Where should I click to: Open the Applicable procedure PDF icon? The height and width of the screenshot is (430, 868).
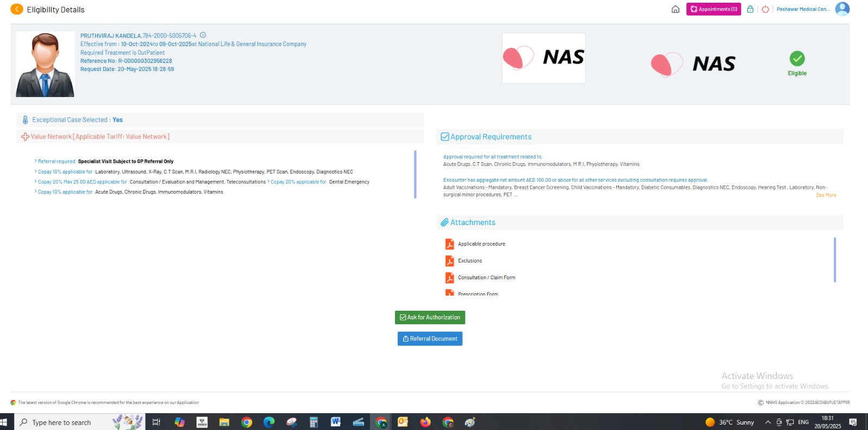[x=450, y=244]
